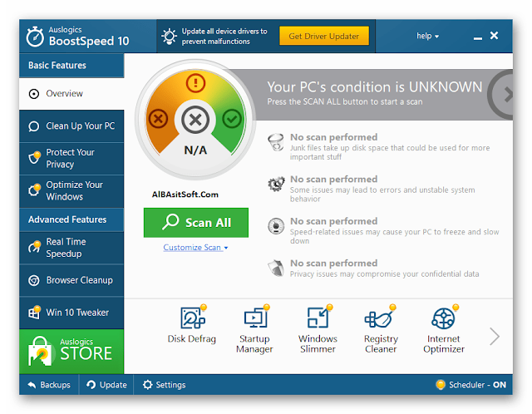Open Optimize Your Windows section
This screenshot has width=532, height=414.
[71, 191]
